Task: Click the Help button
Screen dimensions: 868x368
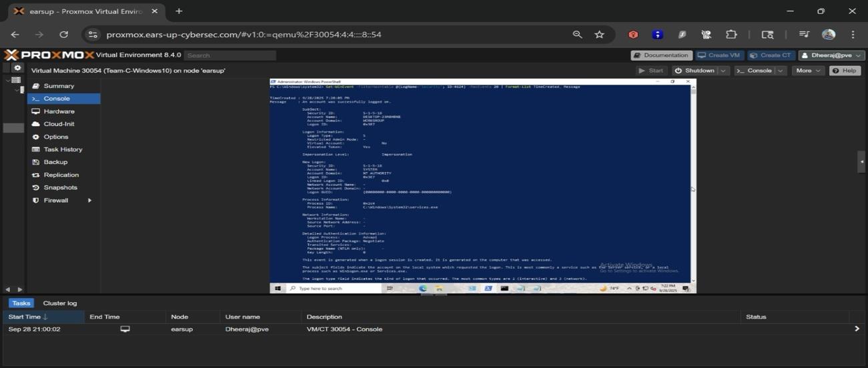Action: 845,71
